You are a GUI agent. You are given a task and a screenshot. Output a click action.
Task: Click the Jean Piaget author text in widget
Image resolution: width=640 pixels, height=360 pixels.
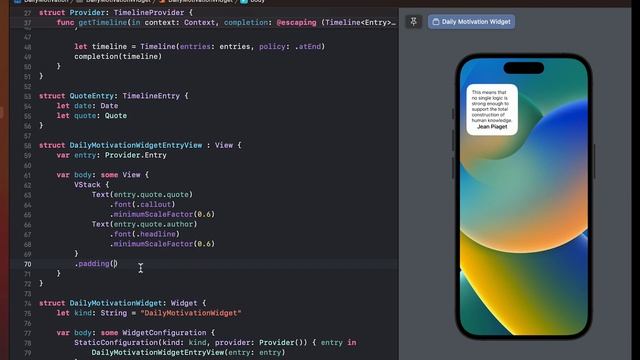coord(492,127)
